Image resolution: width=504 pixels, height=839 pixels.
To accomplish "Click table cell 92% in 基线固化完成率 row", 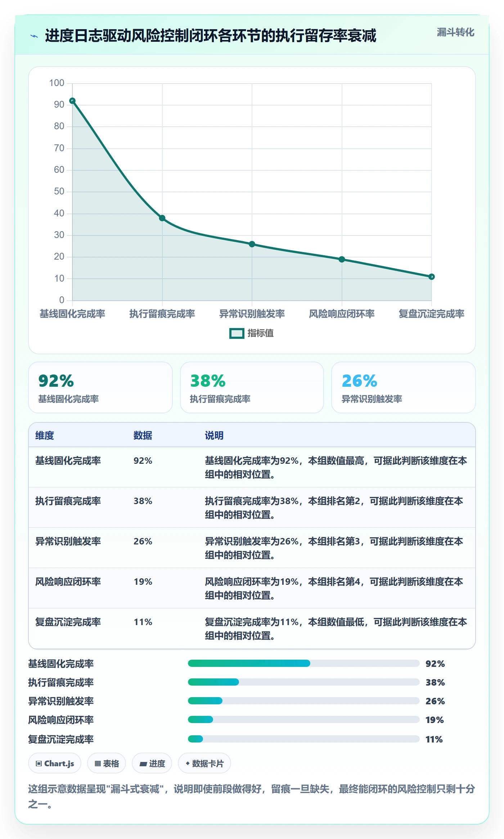I will coord(143,461).
